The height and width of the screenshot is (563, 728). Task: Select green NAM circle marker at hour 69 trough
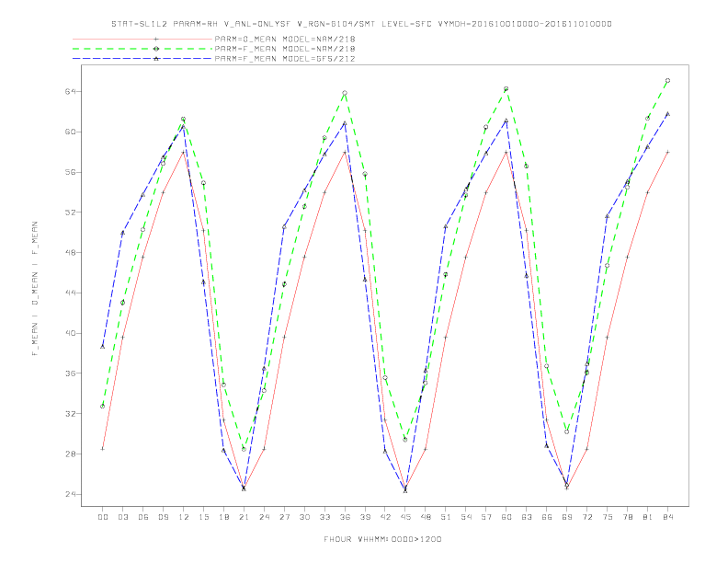click(567, 431)
